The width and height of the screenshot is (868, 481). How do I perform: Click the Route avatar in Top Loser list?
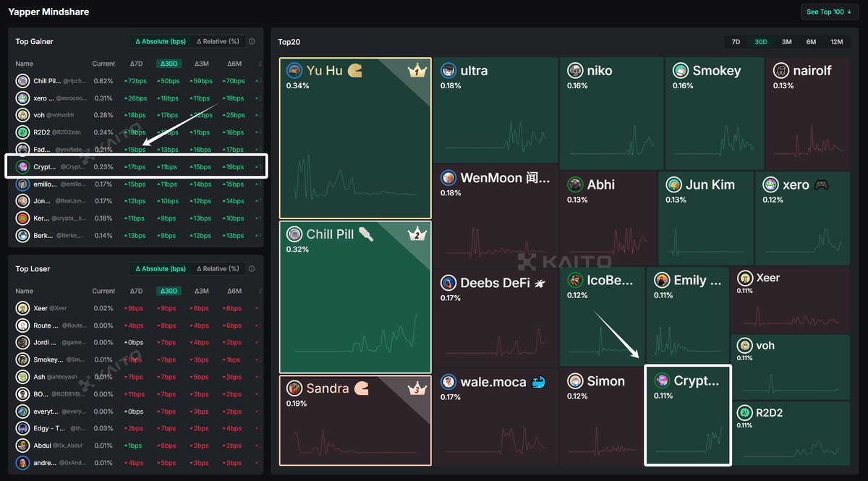pyautogui.click(x=22, y=325)
